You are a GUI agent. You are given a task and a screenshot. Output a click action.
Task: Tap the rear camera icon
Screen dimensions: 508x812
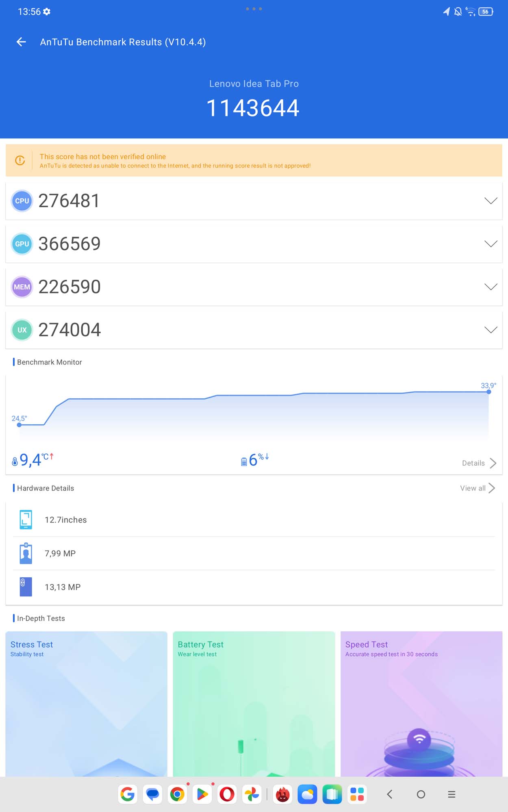tap(26, 587)
